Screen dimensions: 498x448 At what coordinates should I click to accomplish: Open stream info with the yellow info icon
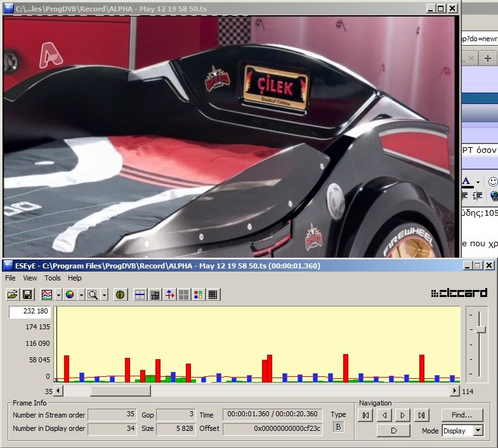pyautogui.click(x=121, y=294)
